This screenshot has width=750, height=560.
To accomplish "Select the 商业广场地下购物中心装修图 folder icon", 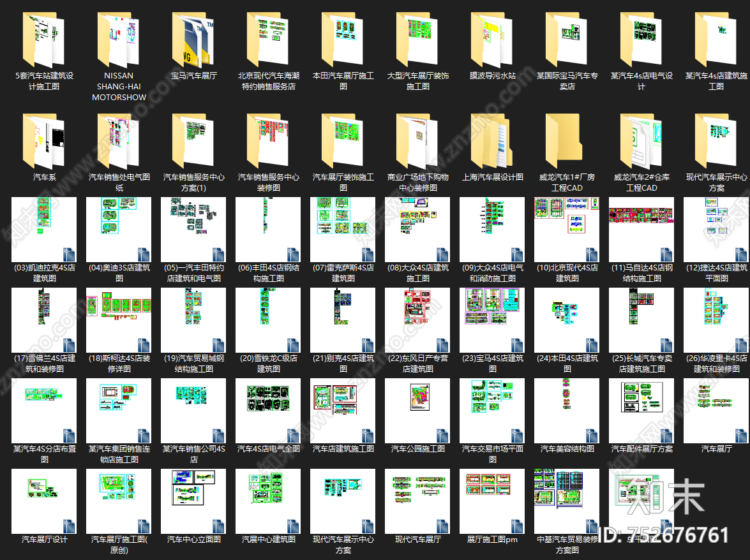I will pyautogui.click(x=417, y=141).
